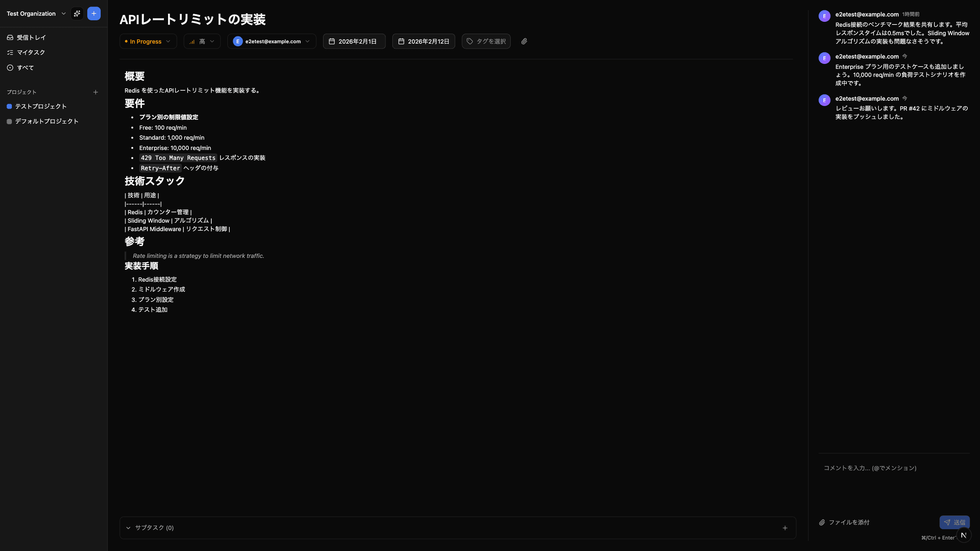
Task: Collapse the サブタスク (0) section
Action: (x=128, y=528)
